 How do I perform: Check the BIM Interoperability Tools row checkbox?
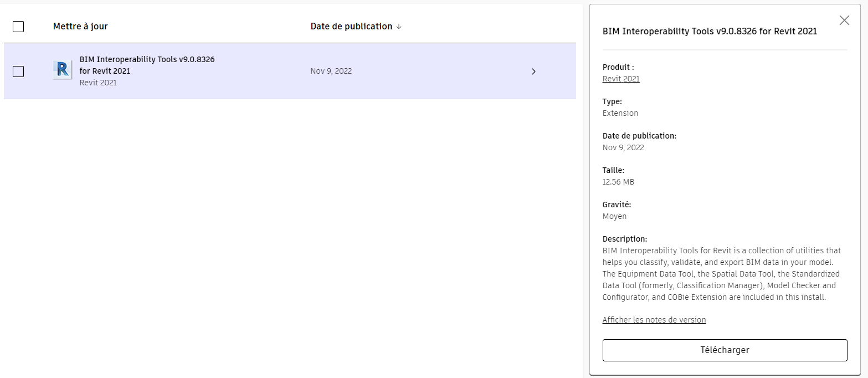[18, 71]
